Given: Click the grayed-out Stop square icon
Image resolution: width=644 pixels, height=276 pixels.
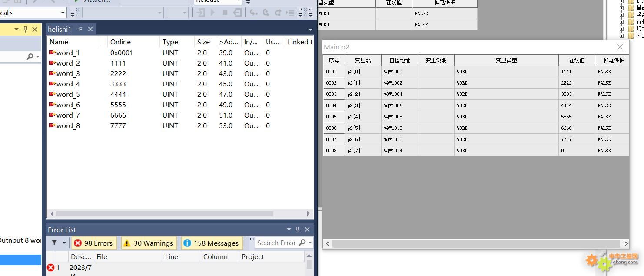Looking at the screenshot, I should pyautogui.click(x=225, y=13).
